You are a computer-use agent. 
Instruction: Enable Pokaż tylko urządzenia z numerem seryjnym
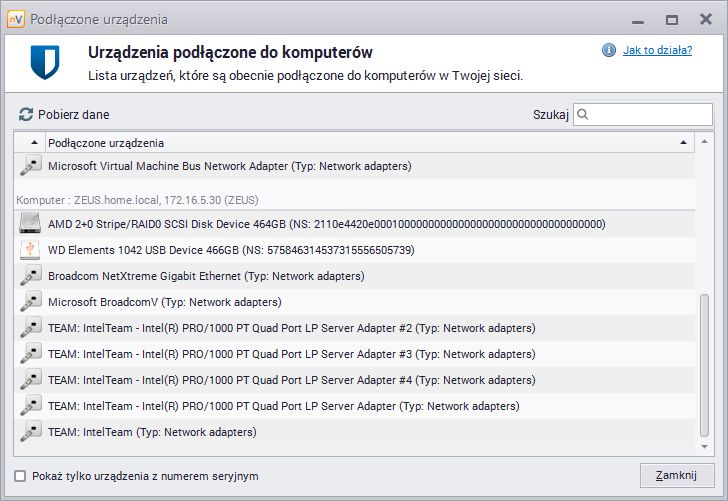(x=20, y=476)
